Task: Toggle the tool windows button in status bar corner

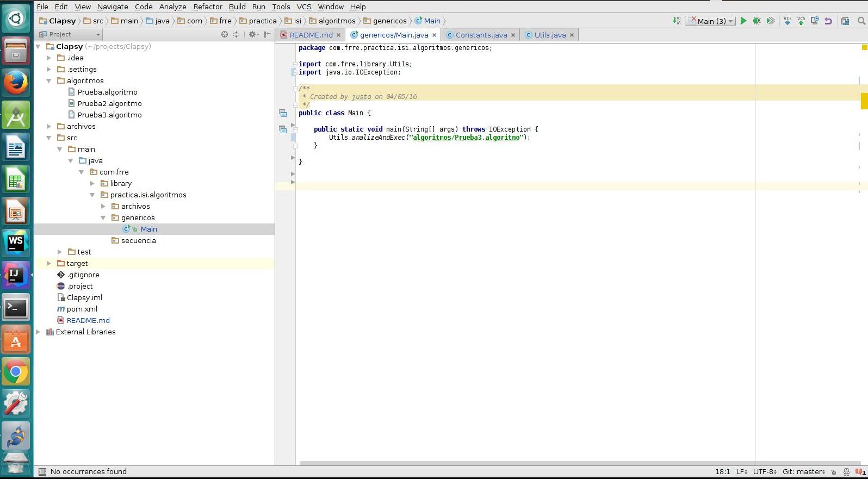Action: tap(42, 472)
